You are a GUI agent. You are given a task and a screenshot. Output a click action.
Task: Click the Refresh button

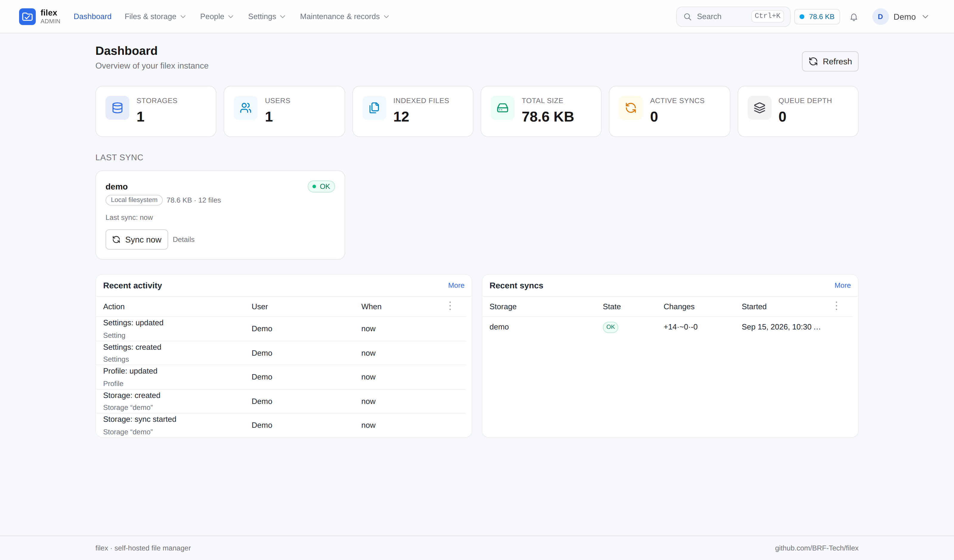tap(830, 61)
